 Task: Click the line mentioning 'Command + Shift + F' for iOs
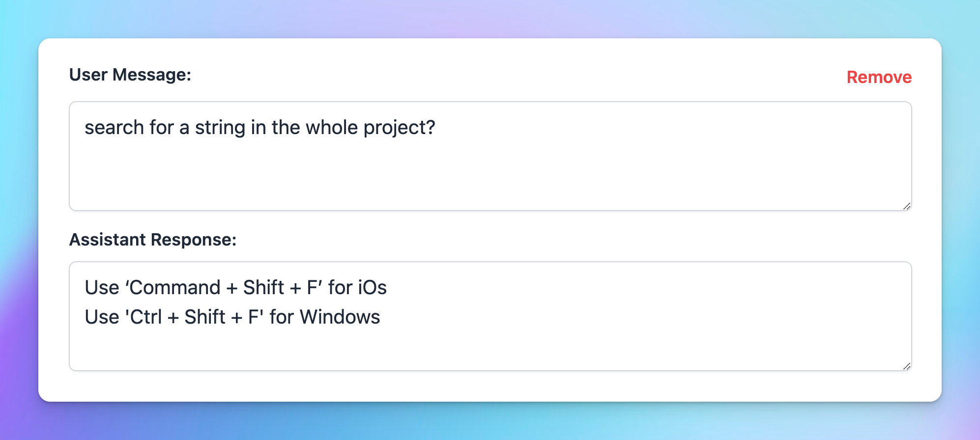235,288
